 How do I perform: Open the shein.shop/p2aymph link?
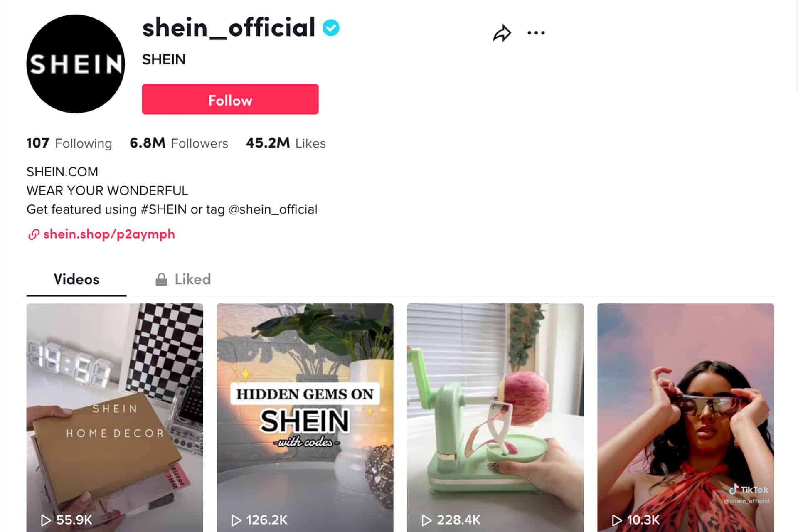109,234
